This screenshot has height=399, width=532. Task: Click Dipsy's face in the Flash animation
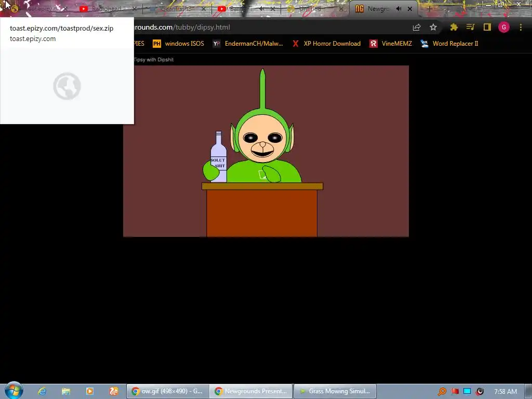262,139
